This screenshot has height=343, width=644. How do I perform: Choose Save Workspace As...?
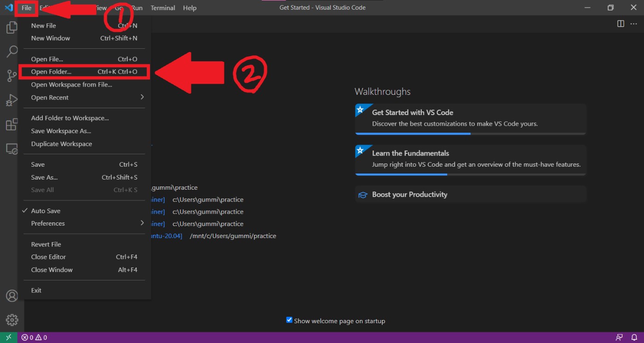[84, 131]
